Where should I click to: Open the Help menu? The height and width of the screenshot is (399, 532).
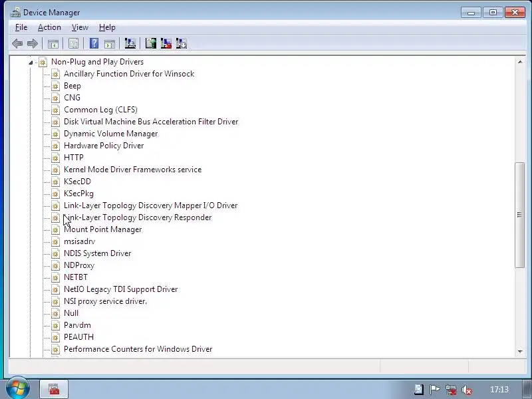tap(107, 27)
